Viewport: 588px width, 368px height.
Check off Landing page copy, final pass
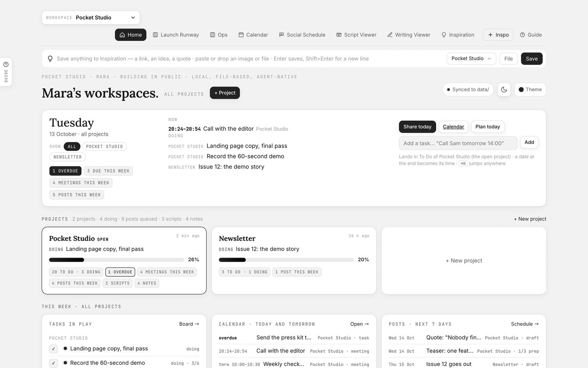pos(53,349)
